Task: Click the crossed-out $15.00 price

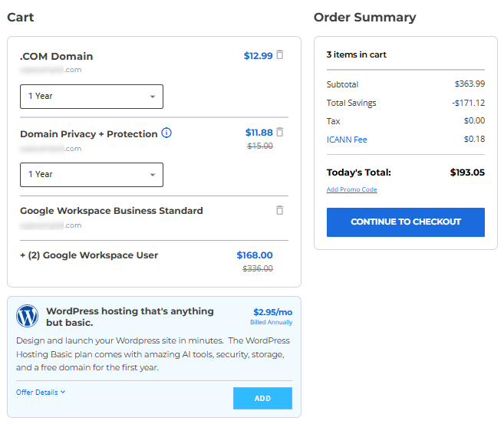Action: tap(260, 146)
